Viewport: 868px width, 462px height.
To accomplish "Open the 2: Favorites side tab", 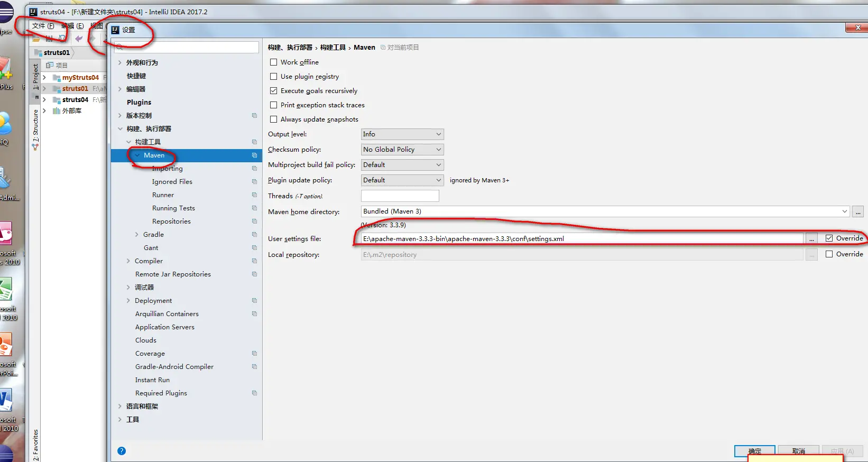I will pos(36,445).
